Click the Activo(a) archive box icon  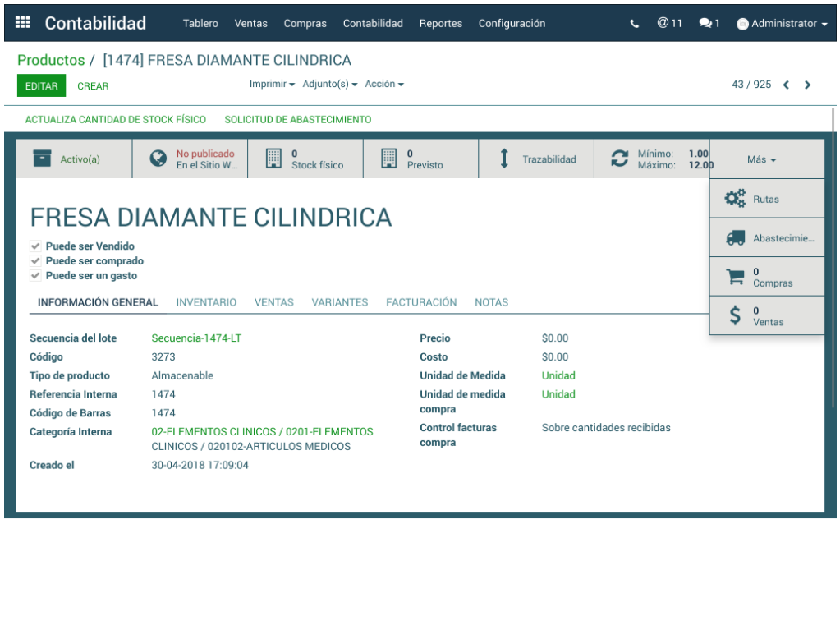[x=43, y=159]
